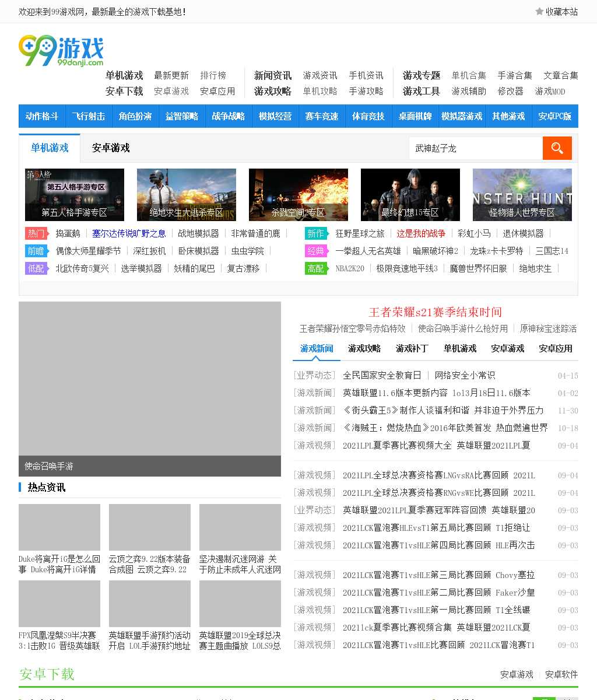Open the 桌面棋牌 category
597x700 pixels.
click(415, 116)
